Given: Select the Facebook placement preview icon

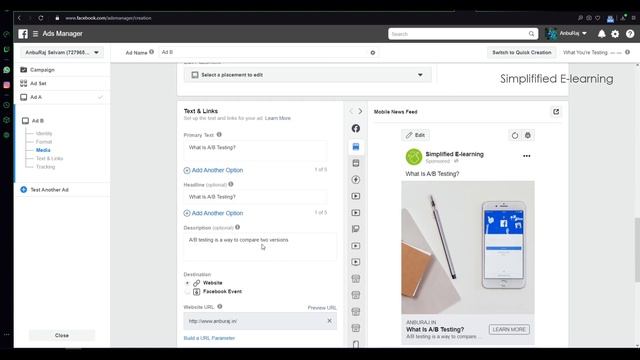Looking at the screenshot, I should pyautogui.click(x=356, y=128).
